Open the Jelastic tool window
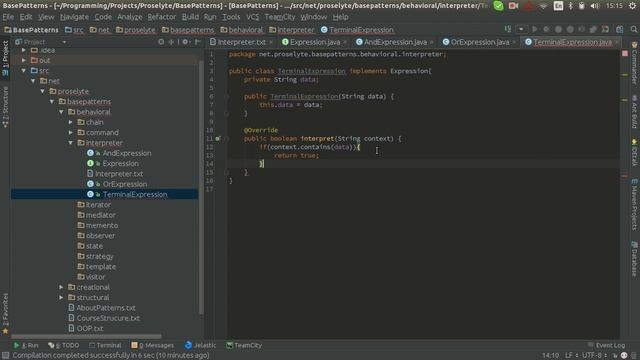640x360 pixels. (x=200, y=345)
